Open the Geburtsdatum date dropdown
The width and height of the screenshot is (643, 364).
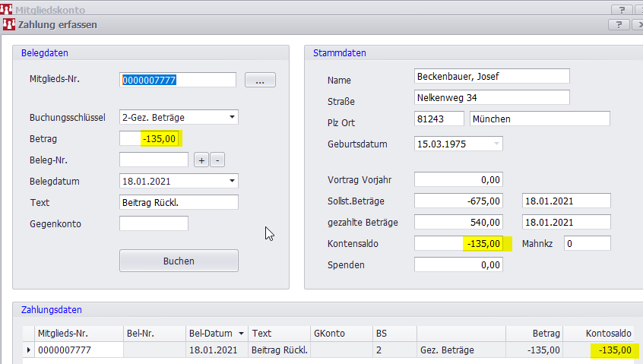[x=496, y=144]
